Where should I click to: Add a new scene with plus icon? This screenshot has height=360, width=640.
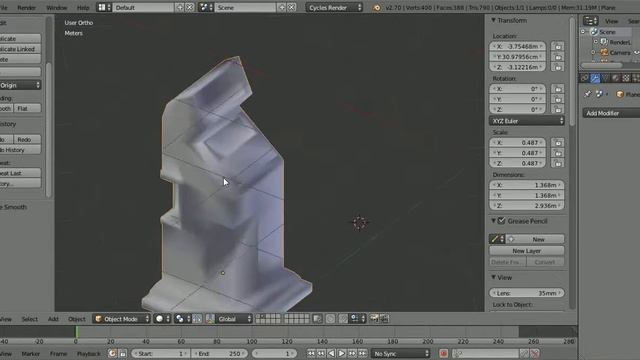click(282, 7)
